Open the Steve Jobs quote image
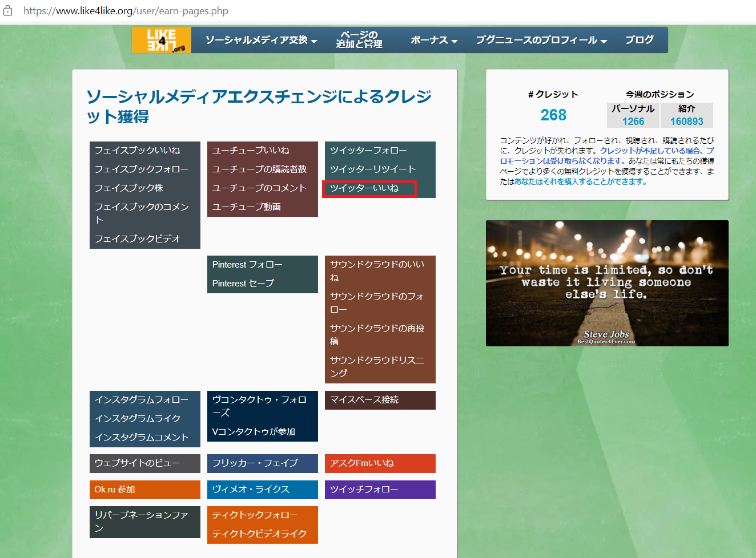Viewport: 756px width, 558px height. pyautogui.click(x=607, y=283)
